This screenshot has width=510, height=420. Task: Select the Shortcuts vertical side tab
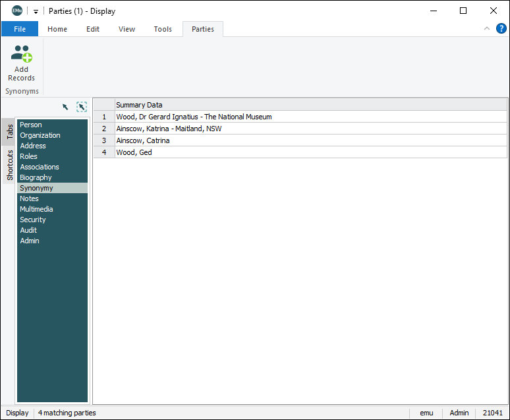coord(10,165)
